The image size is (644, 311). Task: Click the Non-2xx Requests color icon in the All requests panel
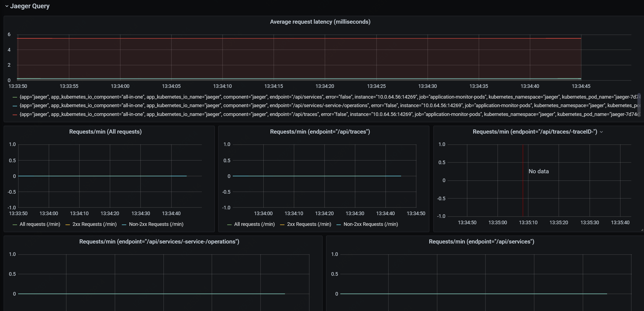coord(124,225)
